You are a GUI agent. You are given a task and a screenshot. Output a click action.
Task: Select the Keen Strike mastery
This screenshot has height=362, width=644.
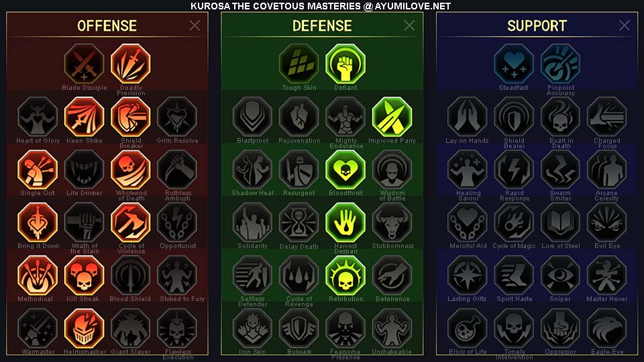tap(85, 117)
